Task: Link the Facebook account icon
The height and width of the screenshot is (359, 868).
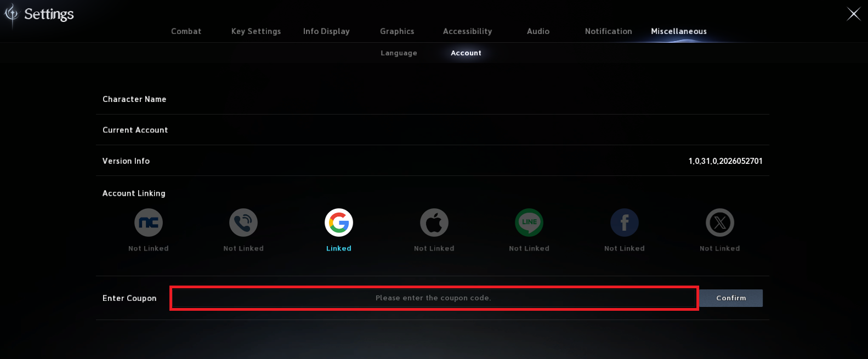Action: pos(625,223)
